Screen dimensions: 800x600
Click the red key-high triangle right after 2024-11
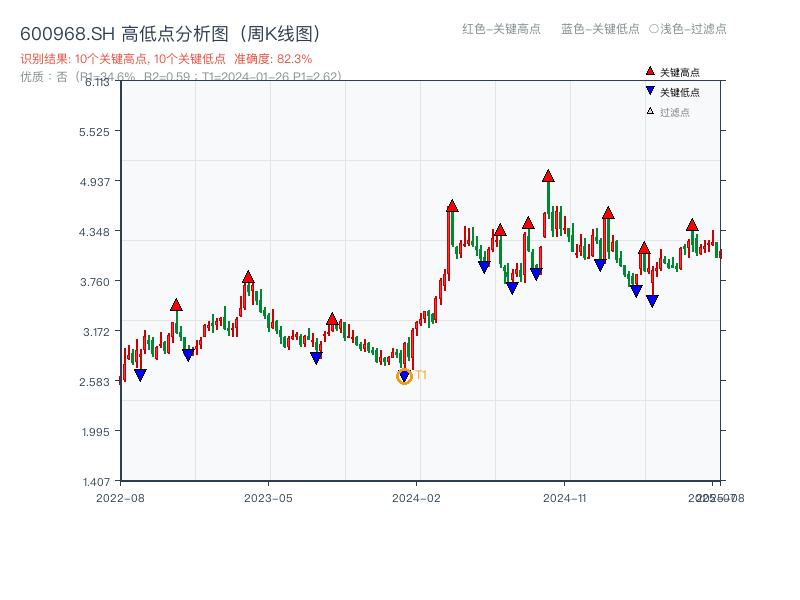pos(608,213)
